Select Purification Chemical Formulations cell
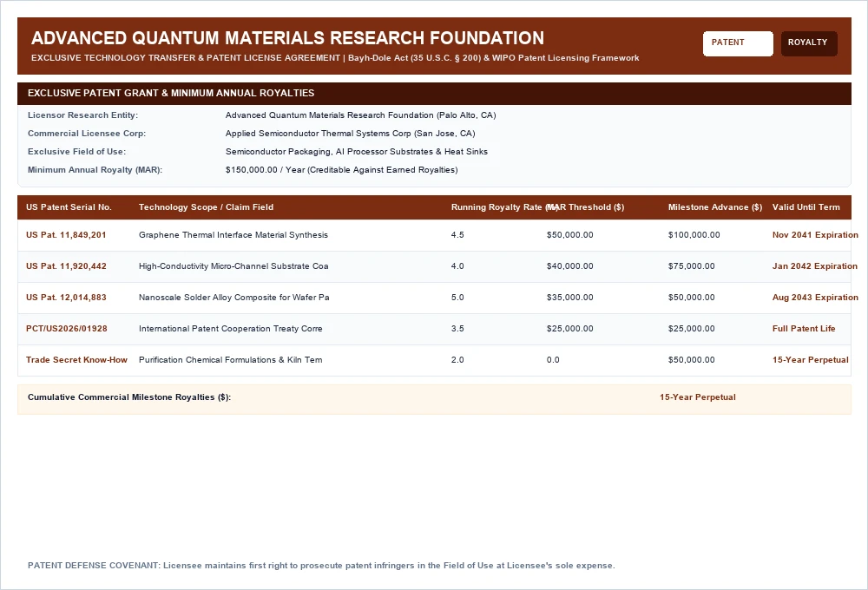This screenshot has width=868, height=590. [230, 360]
